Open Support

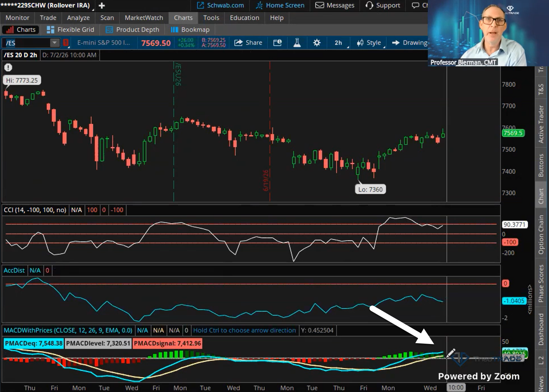383,5
